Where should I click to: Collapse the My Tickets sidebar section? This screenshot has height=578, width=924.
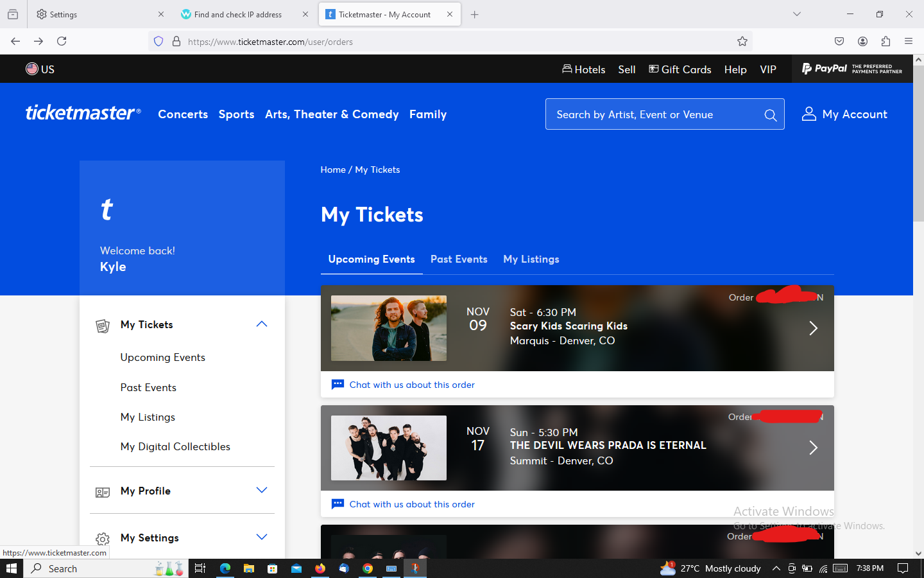(x=262, y=324)
